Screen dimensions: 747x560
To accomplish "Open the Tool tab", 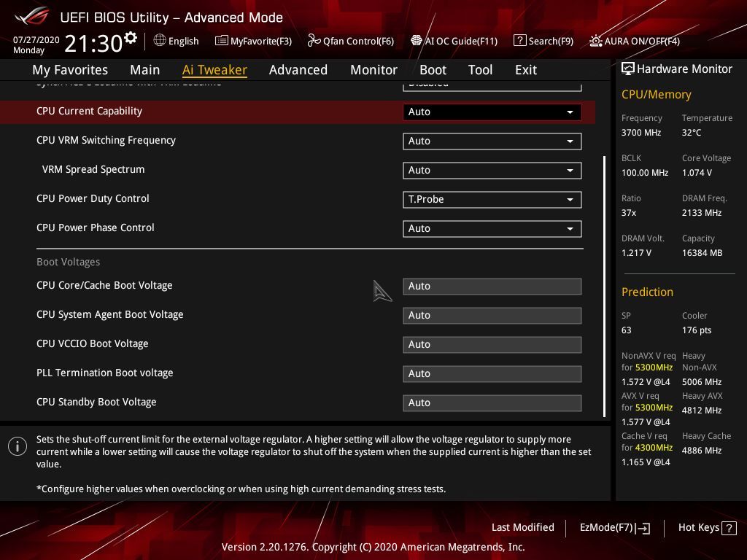I will [480, 70].
